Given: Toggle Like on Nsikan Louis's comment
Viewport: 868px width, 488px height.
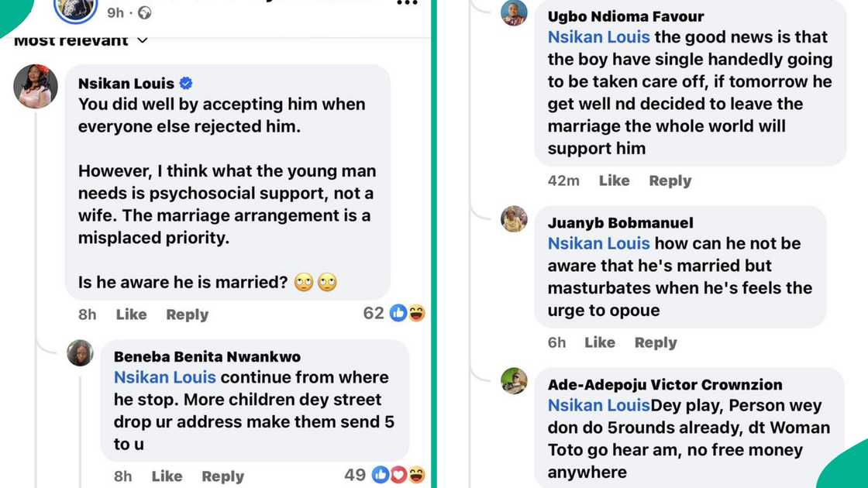Looking at the screenshot, I should 131,314.
